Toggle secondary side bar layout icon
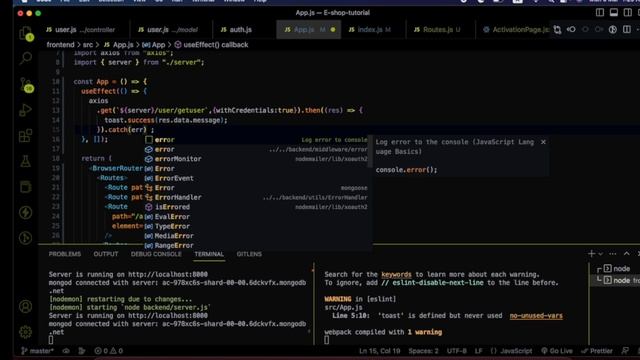The width and height of the screenshot is (640, 360). (x=627, y=13)
